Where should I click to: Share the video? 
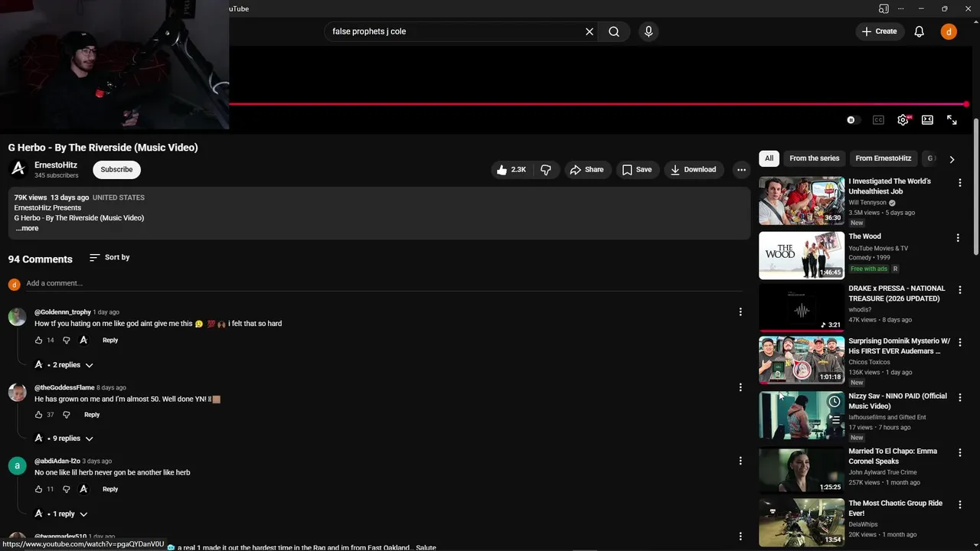coord(586,169)
